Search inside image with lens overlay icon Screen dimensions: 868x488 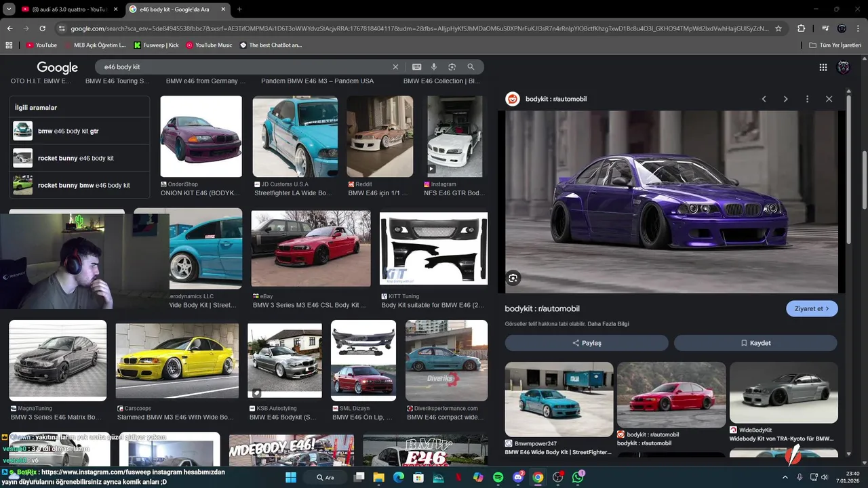[x=513, y=278]
